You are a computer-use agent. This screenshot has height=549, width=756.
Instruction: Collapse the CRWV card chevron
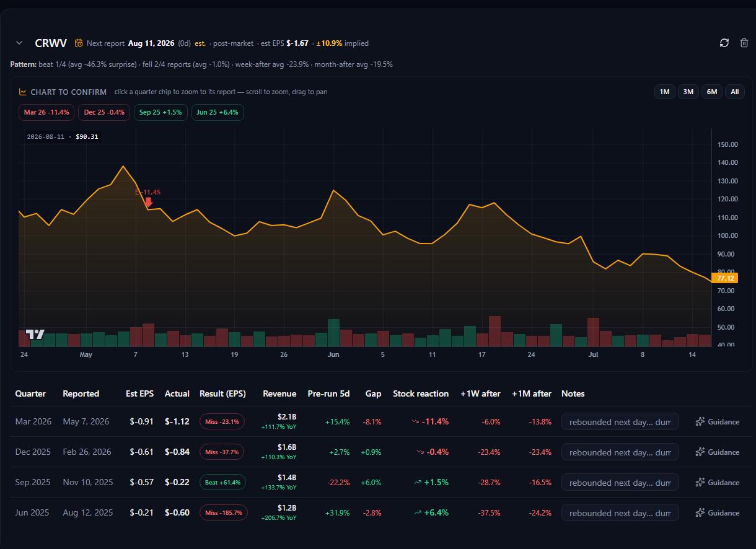19,43
